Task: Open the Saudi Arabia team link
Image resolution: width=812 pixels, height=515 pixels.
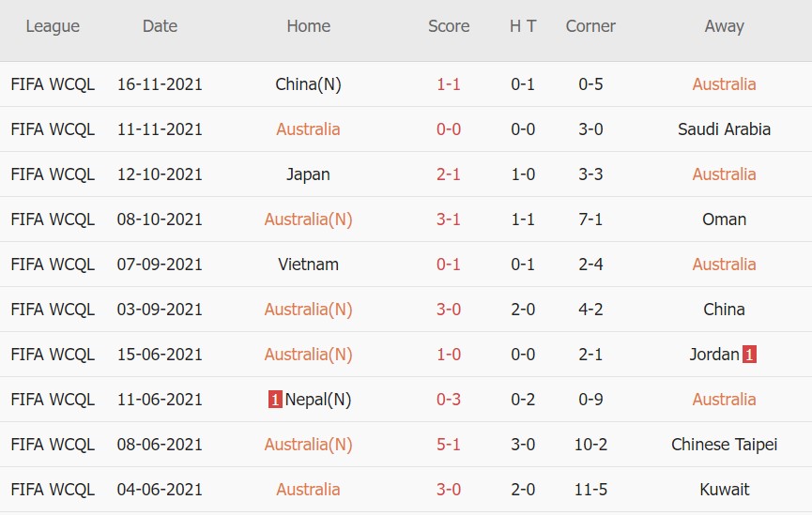Action: 724,129
